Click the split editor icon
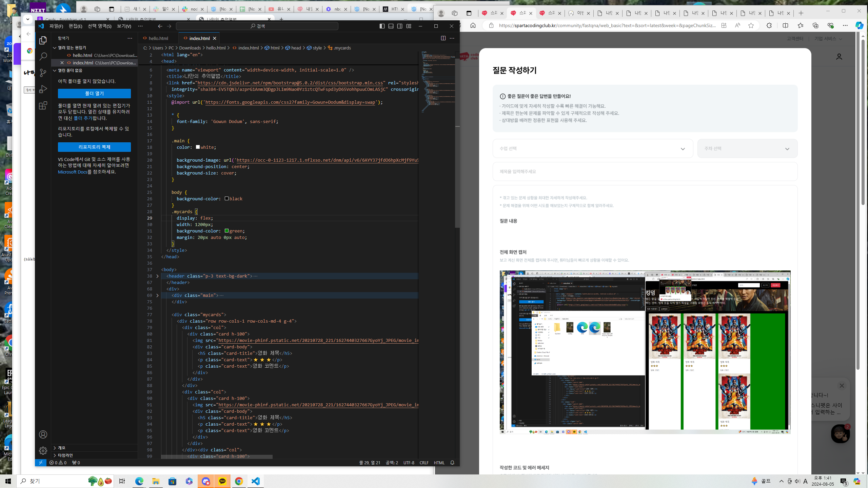868x488 pixels. pos(443,38)
